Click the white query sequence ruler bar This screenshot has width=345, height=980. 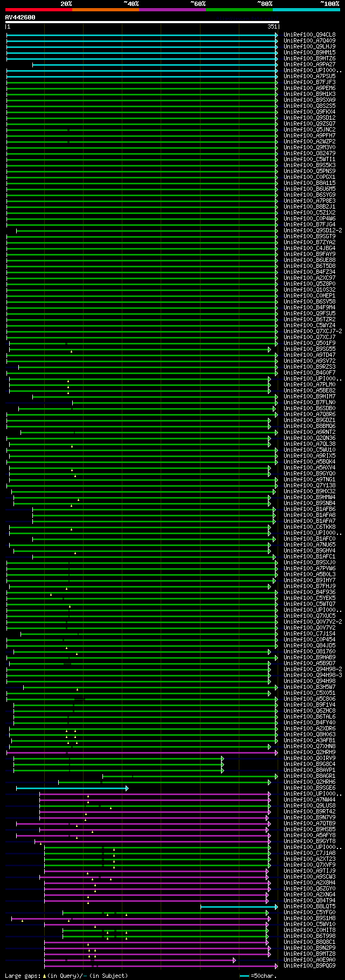pos(142,22)
